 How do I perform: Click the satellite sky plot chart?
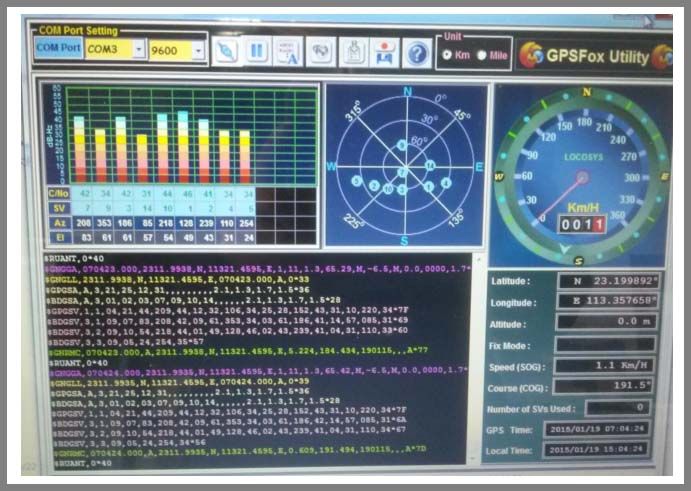click(407, 166)
